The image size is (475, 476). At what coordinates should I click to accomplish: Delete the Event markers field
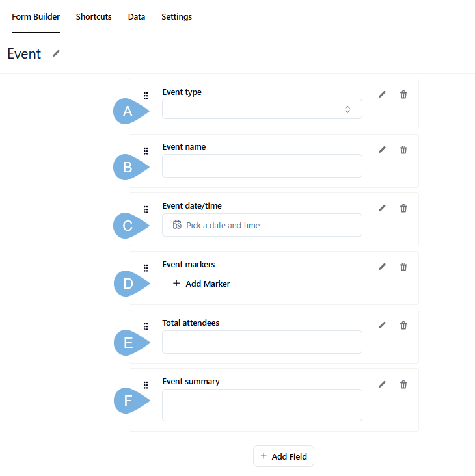[403, 267]
